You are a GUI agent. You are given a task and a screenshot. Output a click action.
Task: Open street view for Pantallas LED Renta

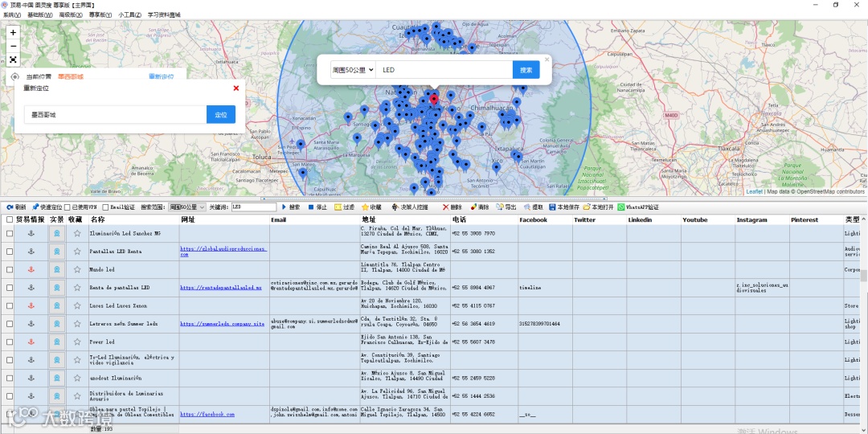[x=56, y=252]
